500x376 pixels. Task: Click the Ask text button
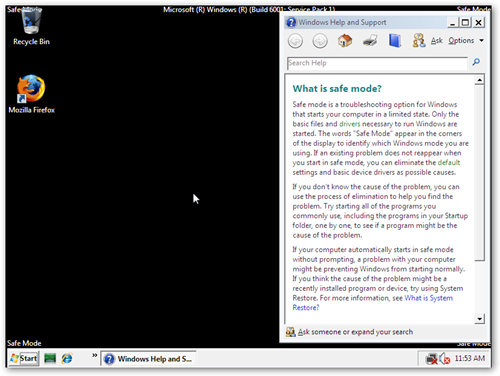click(437, 41)
